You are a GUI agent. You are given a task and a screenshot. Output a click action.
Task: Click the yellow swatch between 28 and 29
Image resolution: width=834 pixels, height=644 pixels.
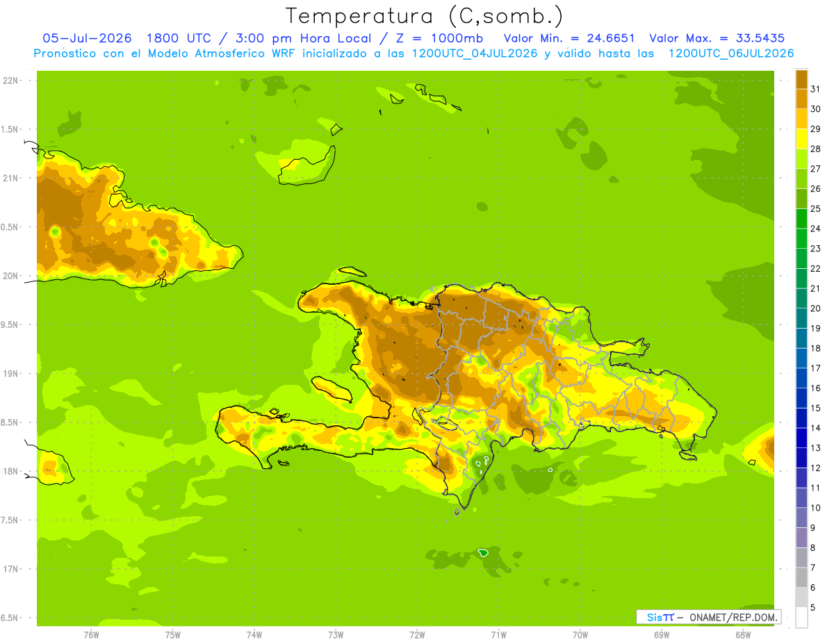[801, 139]
